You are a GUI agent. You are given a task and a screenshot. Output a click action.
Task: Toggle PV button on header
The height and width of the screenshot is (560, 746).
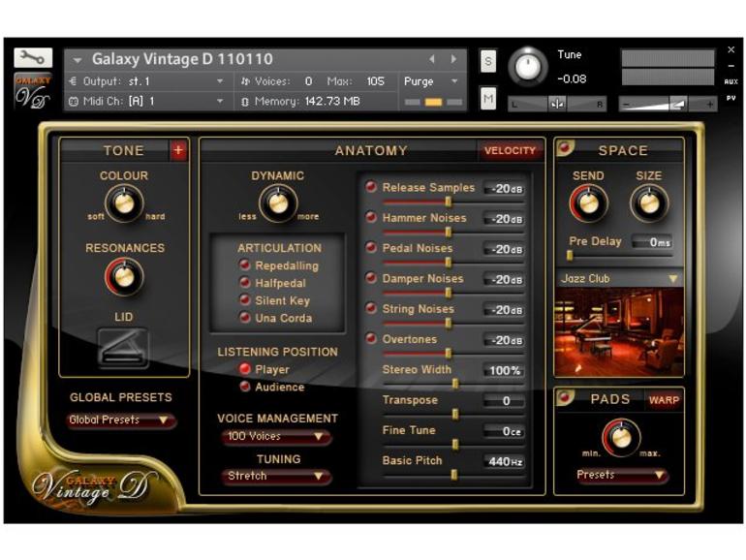click(x=730, y=98)
